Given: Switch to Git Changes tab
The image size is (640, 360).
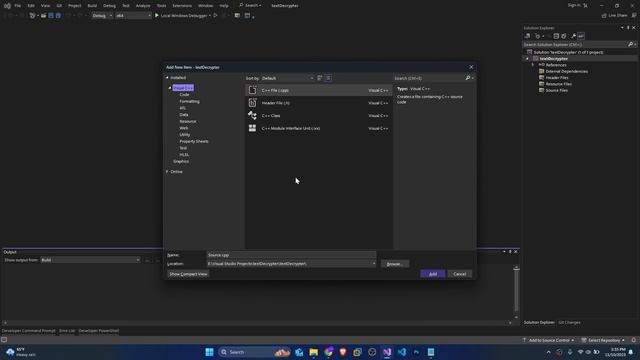Looking at the screenshot, I should (569, 322).
